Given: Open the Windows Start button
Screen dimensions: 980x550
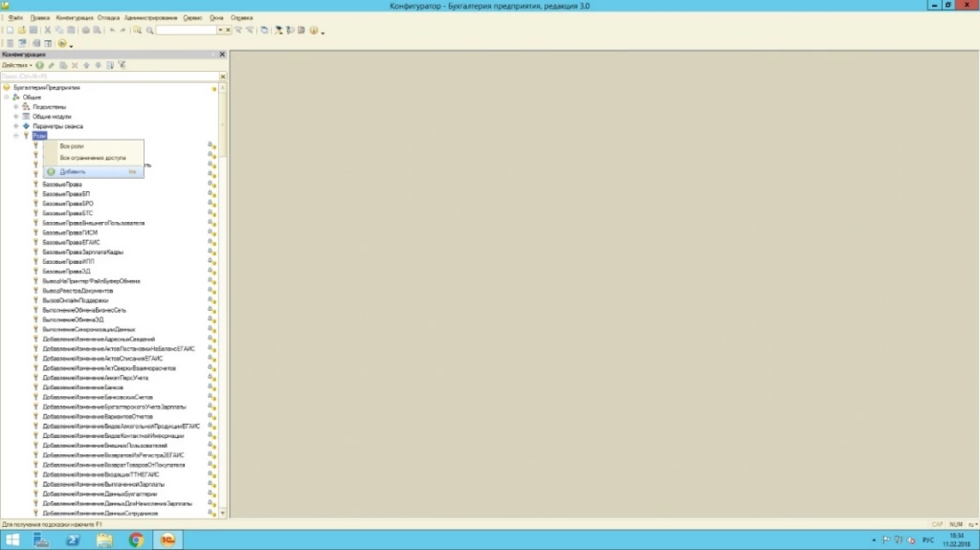Looking at the screenshot, I should [11, 539].
